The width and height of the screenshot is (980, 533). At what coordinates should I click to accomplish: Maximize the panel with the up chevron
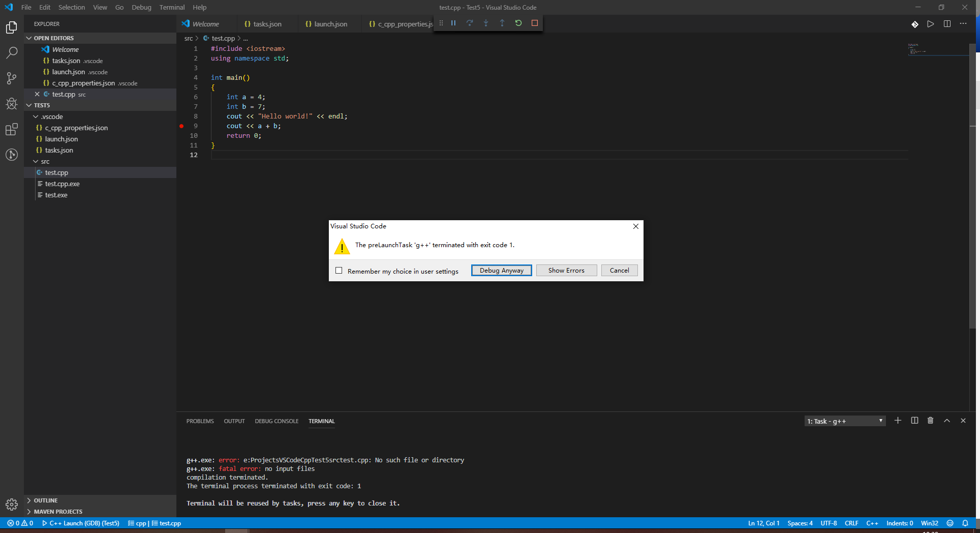point(947,421)
